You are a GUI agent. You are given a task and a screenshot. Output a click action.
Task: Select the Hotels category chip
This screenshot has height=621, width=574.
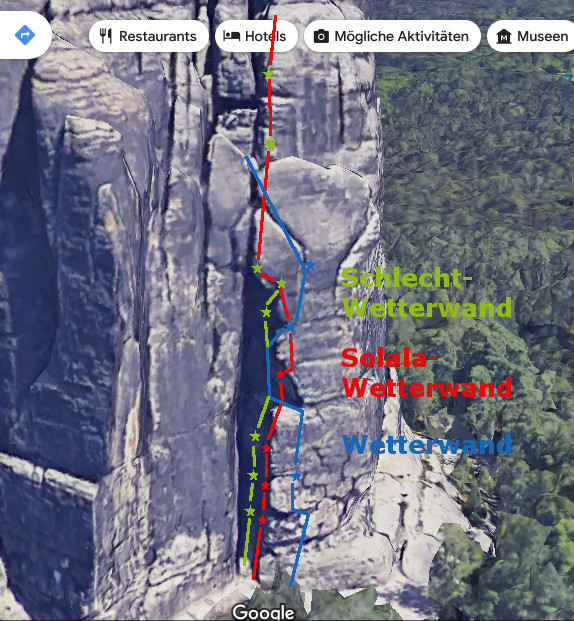click(256, 36)
